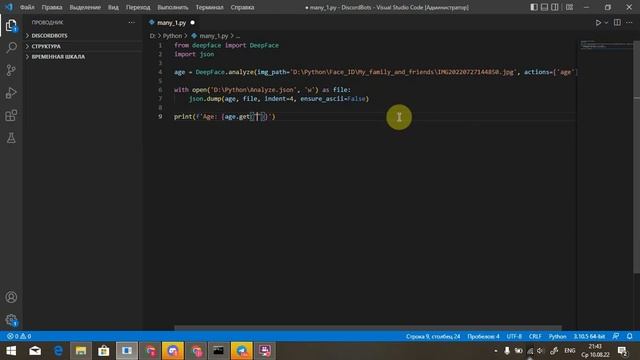Open the Файл menu
Image resolution: width=640 pixels, height=360 pixels.
(27, 7)
